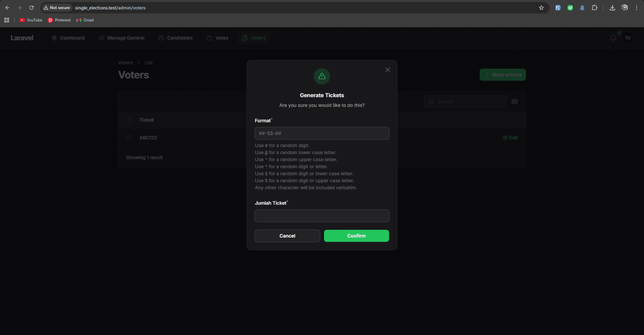Click the Jumlah Ticket input field

[322, 216]
